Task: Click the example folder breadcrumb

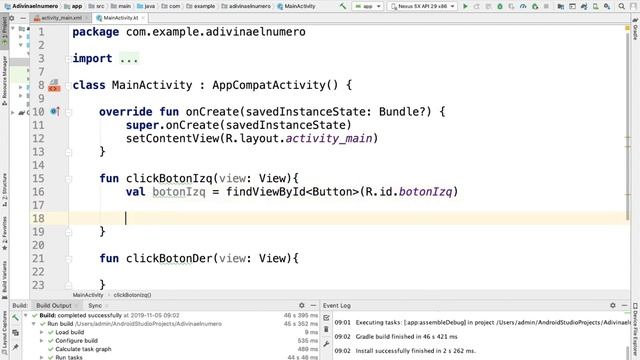Action: tap(200, 6)
